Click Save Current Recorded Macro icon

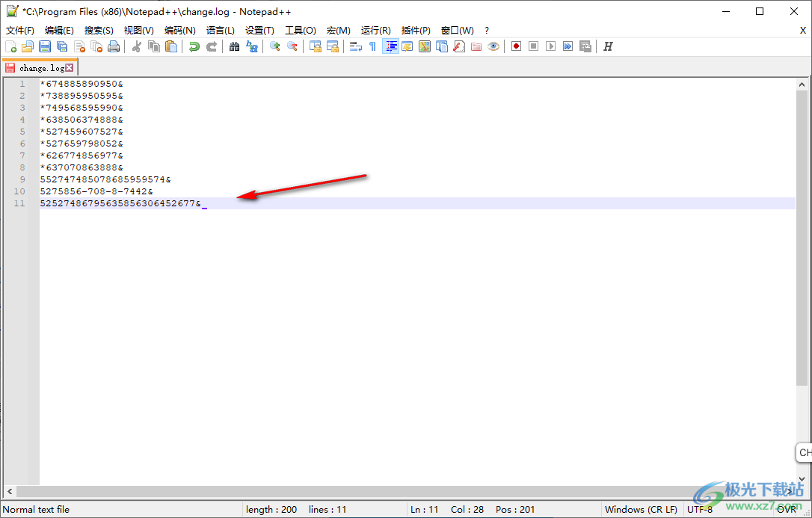[x=585, y=46]
